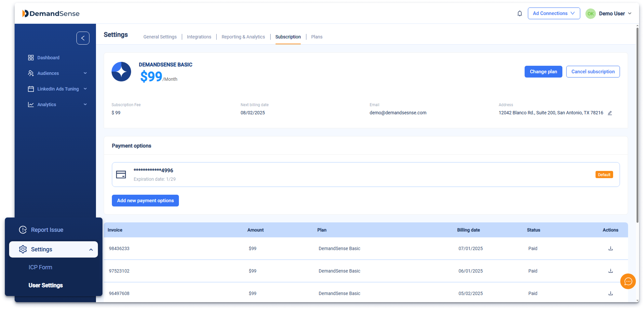Image resolution: width=644 pixels, height=309 pixels.
Task: Download invoice 97523102
Action: tap(610, 271)
